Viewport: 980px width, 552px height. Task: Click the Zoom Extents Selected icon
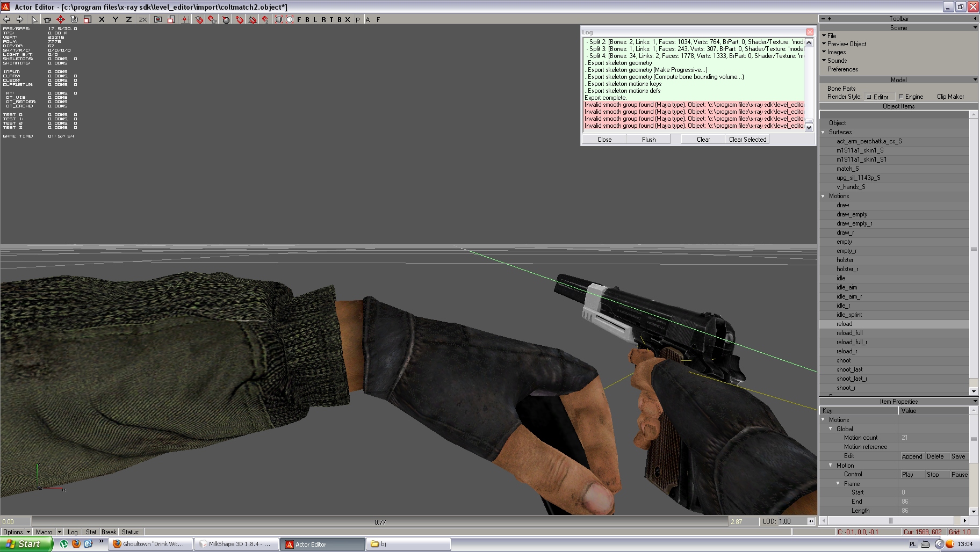tap(289, 19)
